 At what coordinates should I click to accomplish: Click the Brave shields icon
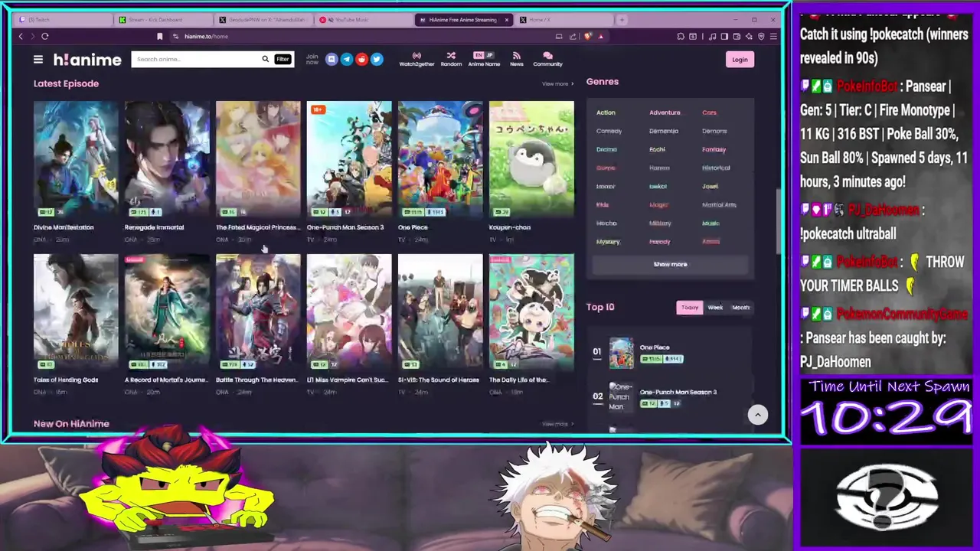point(587,36)
